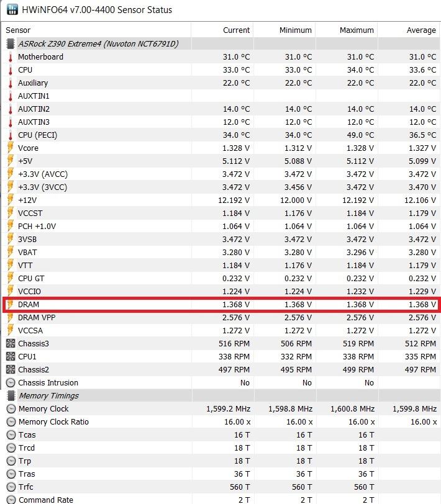The height and width of the screenshot is (504, 441).
Task: Select the Trcd row label
Action: click(x=26, y=448)
